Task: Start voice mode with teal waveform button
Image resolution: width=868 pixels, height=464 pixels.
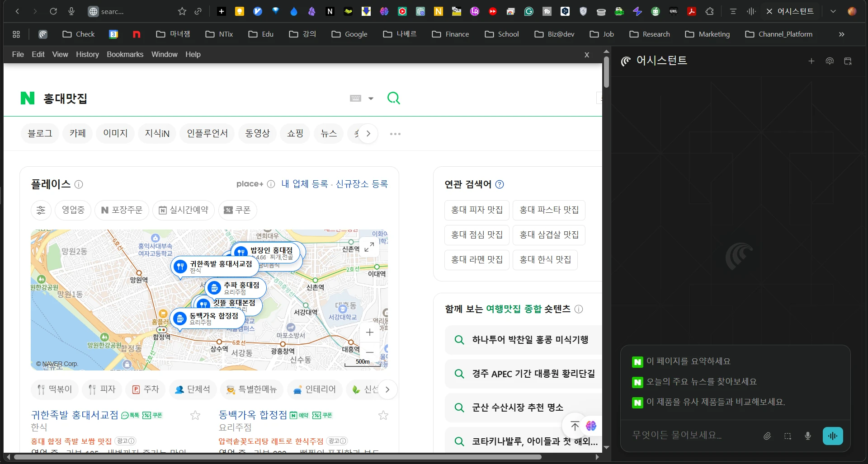Action: [833, 436]
